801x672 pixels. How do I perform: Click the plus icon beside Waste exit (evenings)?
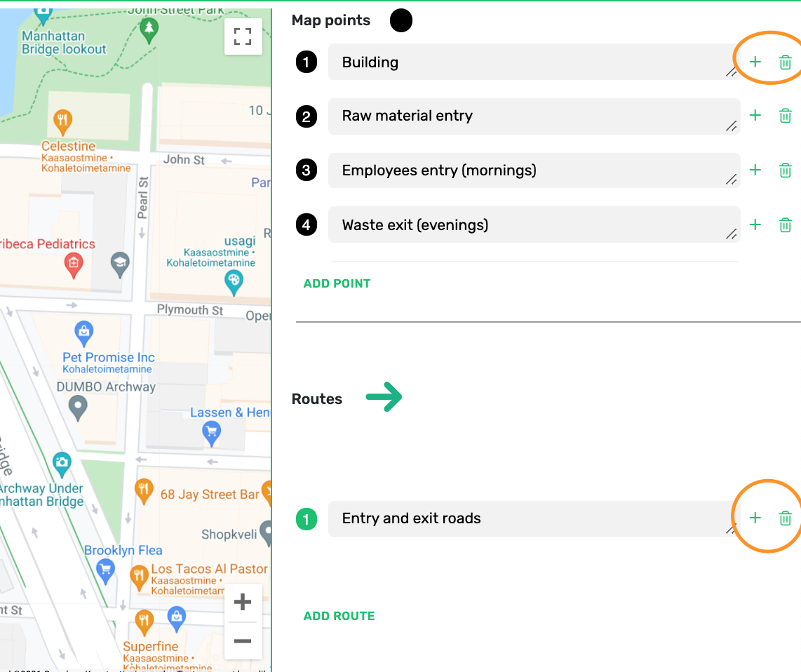(x=755, y=225)
